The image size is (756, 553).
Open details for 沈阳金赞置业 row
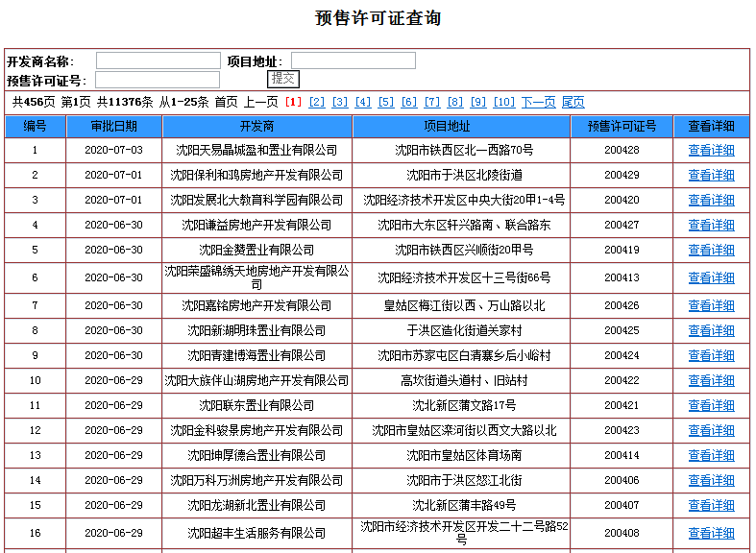(x=711, y=251)
